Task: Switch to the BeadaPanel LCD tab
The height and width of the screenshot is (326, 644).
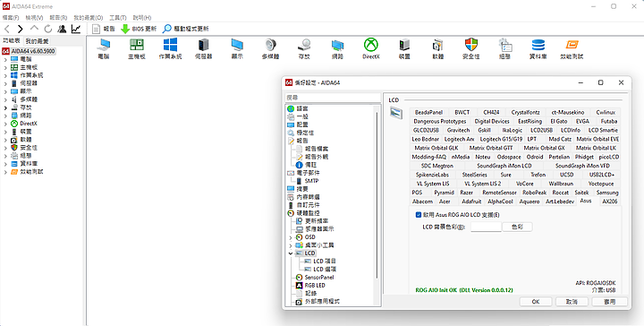Action: click(428, 112)
